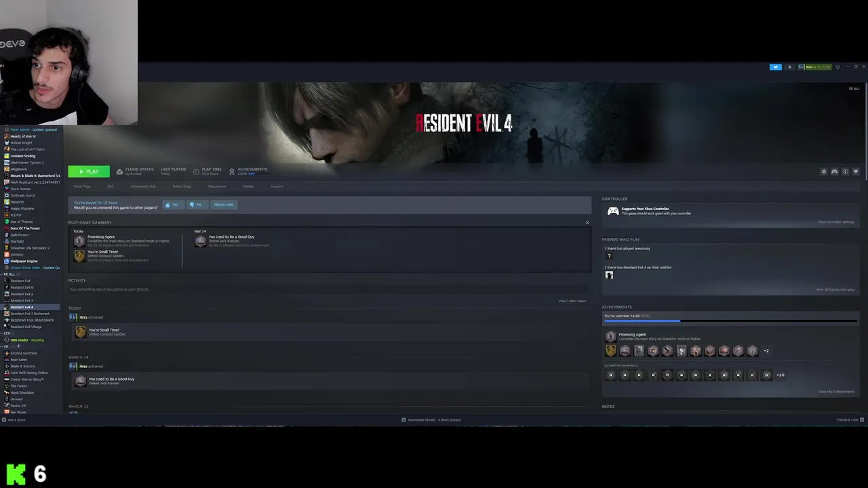Viewport: 868px width, 488px height.
Task: Open the Discussions tab
Action: coord(217,186)
